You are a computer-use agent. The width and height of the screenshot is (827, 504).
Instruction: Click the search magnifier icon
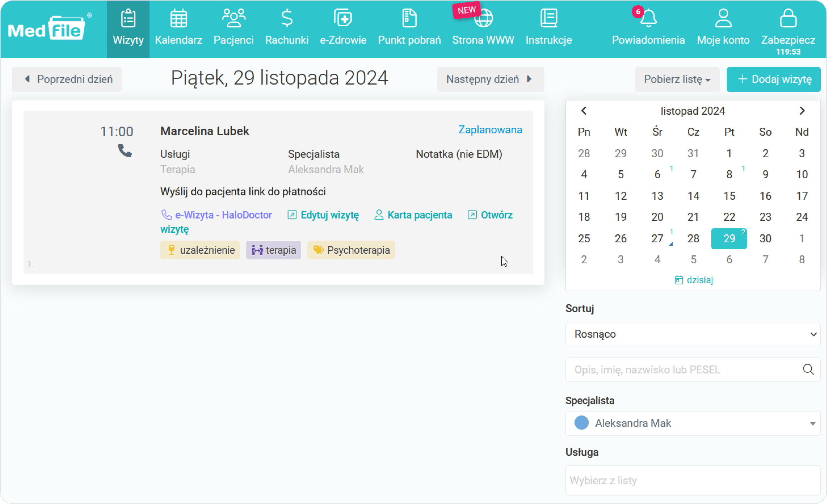pyautogui.click(x=808, y=369)
